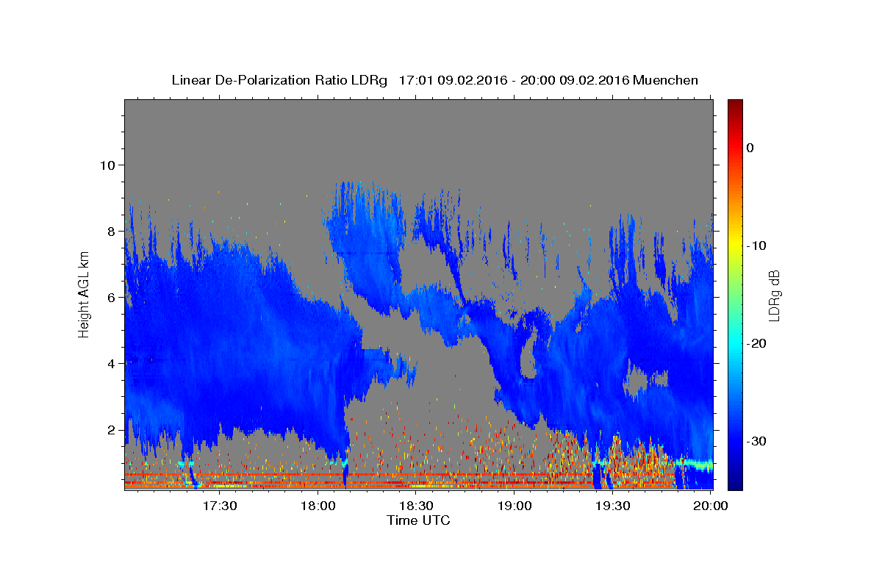This screenshot has width=882, height=588.
Task: Click the 4 km height tick label
Action: click(111, 363)
